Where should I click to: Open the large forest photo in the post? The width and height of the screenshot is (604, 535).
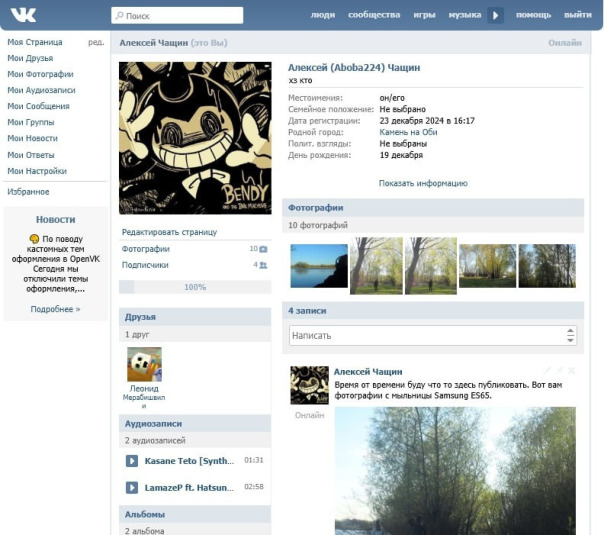click(x=455, y=471)
